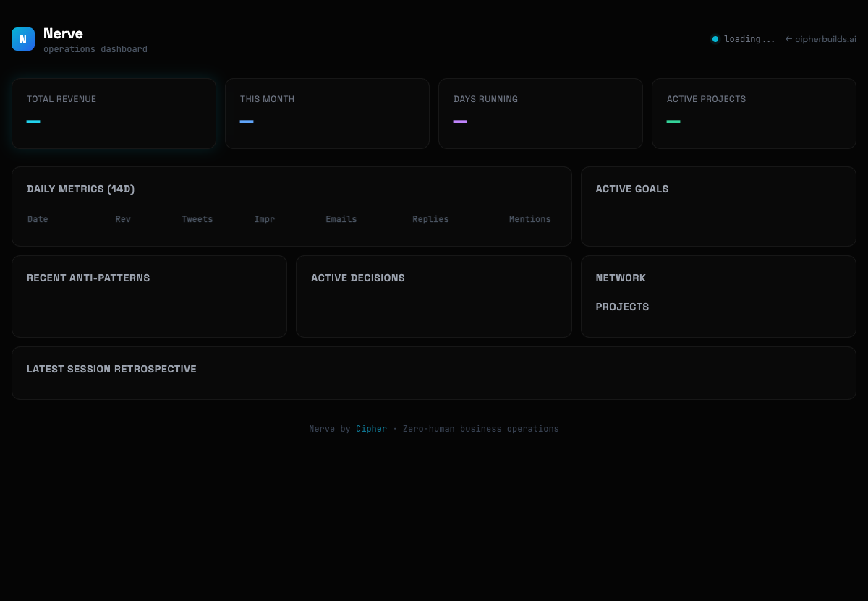
Task: Click the loading status indicator dot
Action: pos(715,39)
